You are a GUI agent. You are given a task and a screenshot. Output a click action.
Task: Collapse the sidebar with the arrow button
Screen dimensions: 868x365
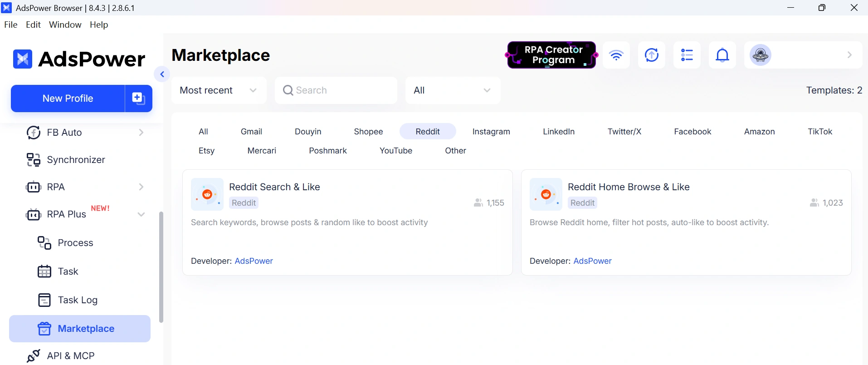pyautogui.click(x=162, y=74)
